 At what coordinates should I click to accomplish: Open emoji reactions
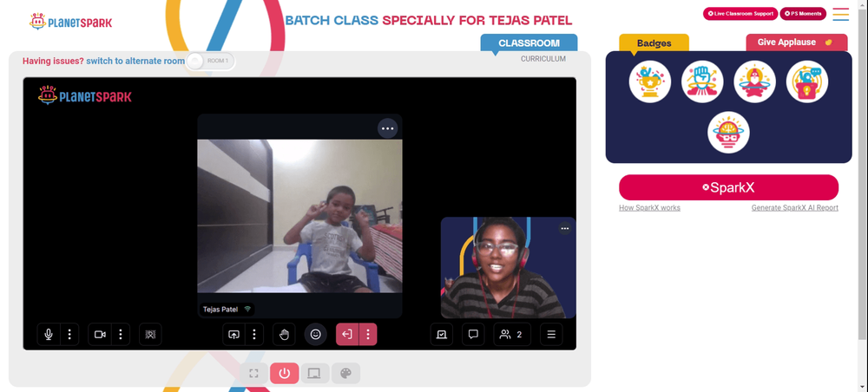tap(316, 335)
